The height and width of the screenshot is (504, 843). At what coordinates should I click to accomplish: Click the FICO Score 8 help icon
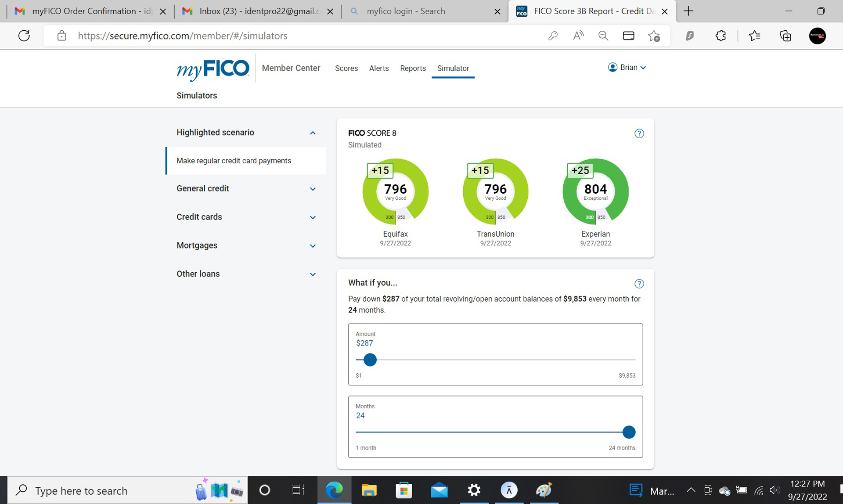pos(639,133)
